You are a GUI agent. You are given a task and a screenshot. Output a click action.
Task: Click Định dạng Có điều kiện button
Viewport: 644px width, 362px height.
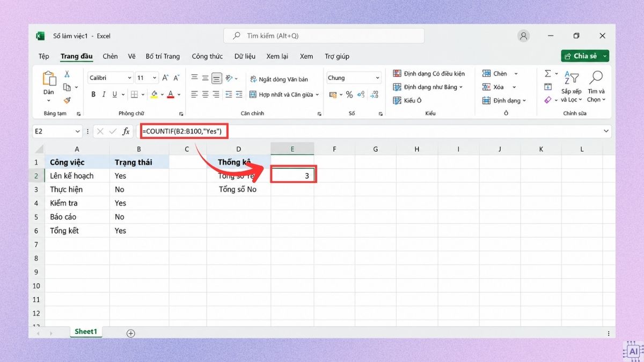429,73
